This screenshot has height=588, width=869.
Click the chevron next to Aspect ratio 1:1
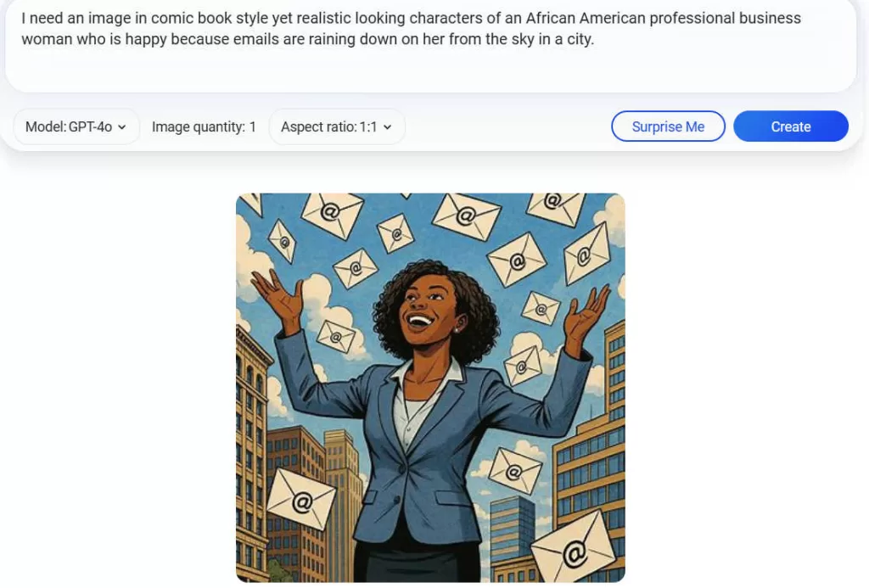pyautogui.click(x=387, y=127)
